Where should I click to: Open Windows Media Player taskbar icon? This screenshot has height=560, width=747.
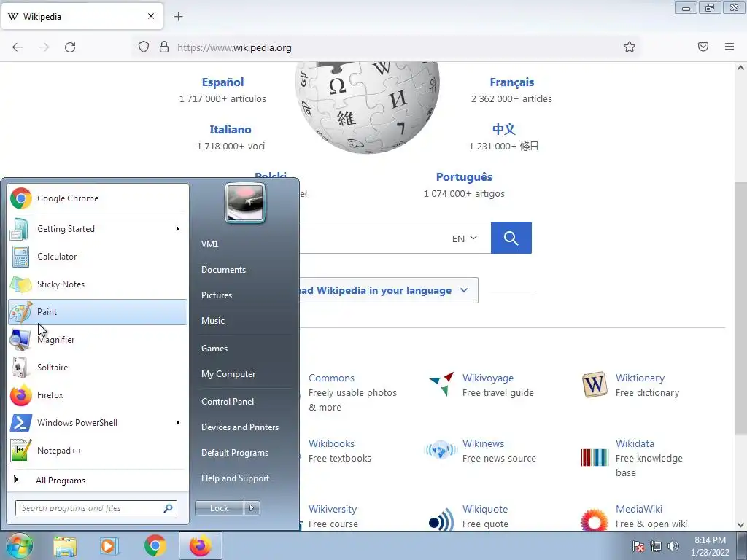(109, 546)
